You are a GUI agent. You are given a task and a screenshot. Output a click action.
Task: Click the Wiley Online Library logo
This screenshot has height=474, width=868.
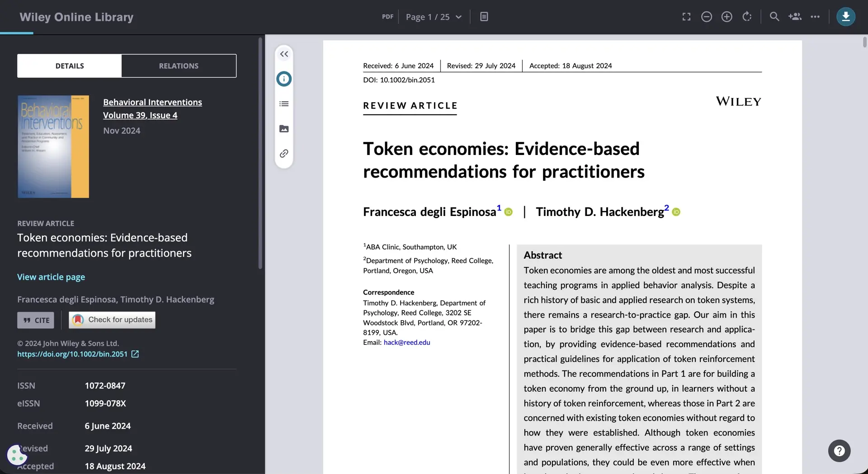76,17
